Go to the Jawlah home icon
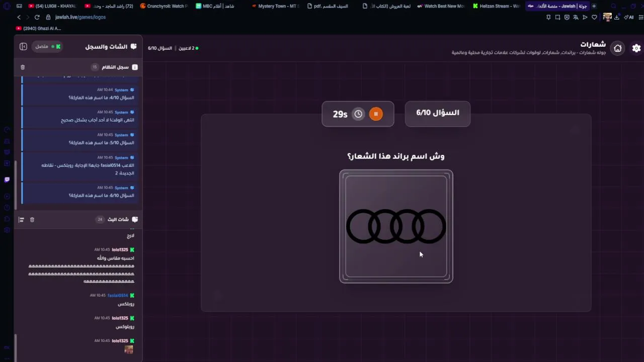The image size is (644, 362). (x=618, y=48)
